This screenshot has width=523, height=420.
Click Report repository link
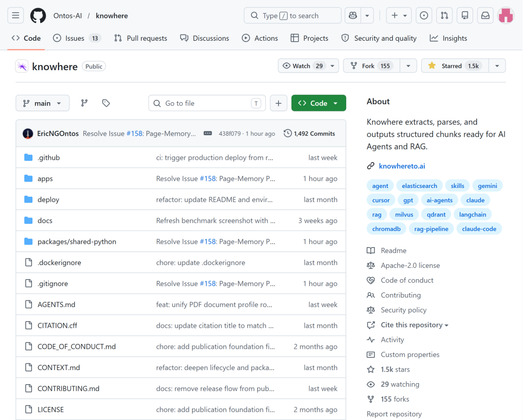click(394, 414)
